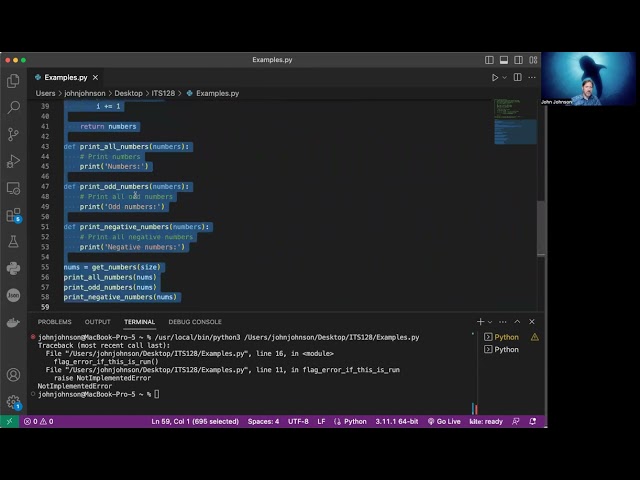Toggle the primary side bar layout
Viewport: 640px width, 480px height.
click(489, 60)
